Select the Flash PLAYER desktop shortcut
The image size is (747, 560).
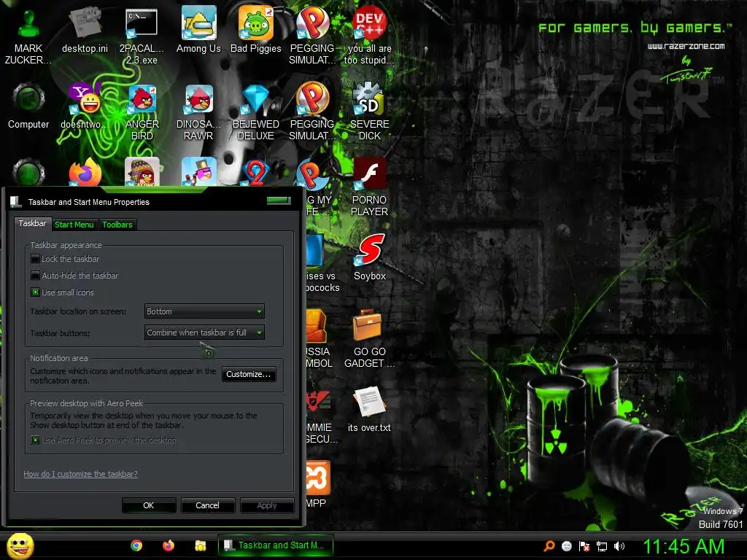[369, 187]
